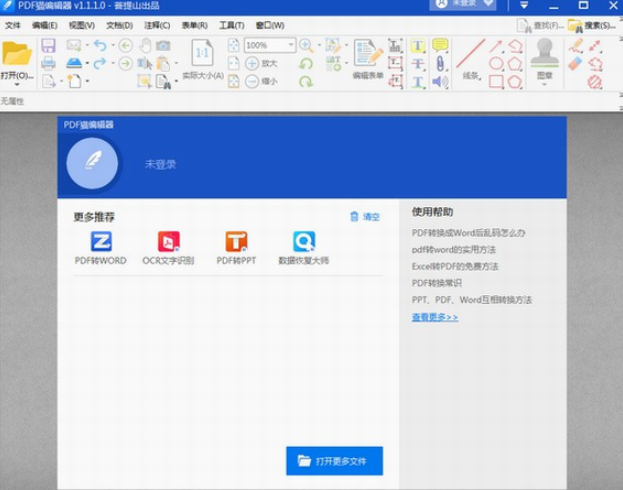Viewport: 623px width, 490px height.
Task: Open the zoom percentage dropdown
Action: click(291, 45)
